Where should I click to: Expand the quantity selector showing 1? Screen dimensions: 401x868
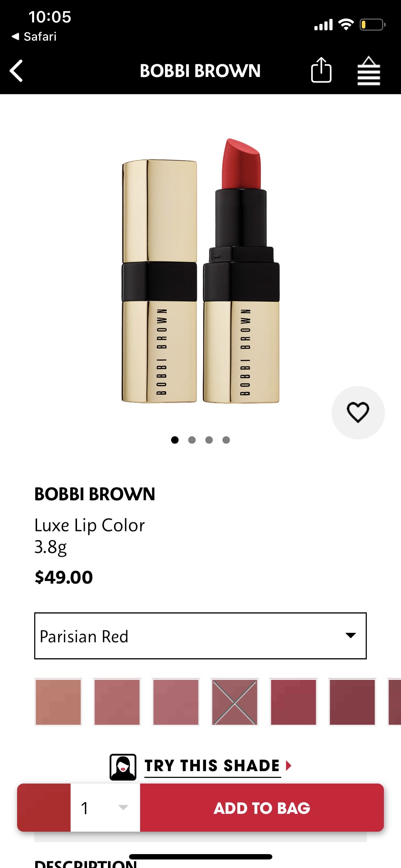pos(105,808)
